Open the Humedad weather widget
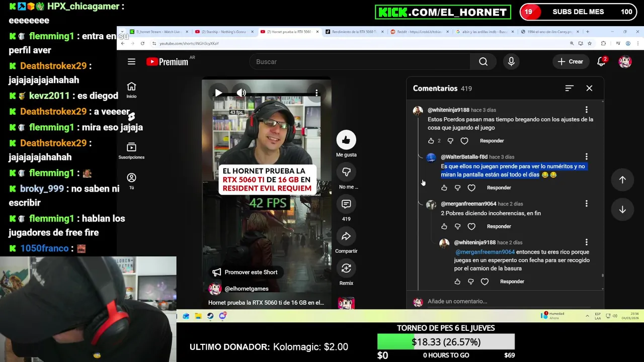Image resolution: width=644 pixels, height=362 pixels. pyautogui.click(x=553, y=316)
